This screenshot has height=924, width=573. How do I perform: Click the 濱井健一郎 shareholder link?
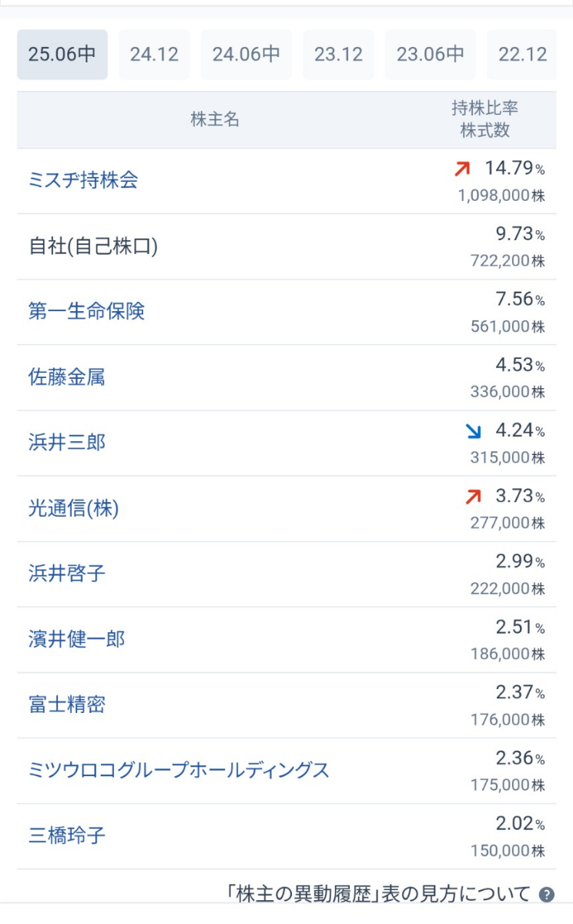pos(76,639)
